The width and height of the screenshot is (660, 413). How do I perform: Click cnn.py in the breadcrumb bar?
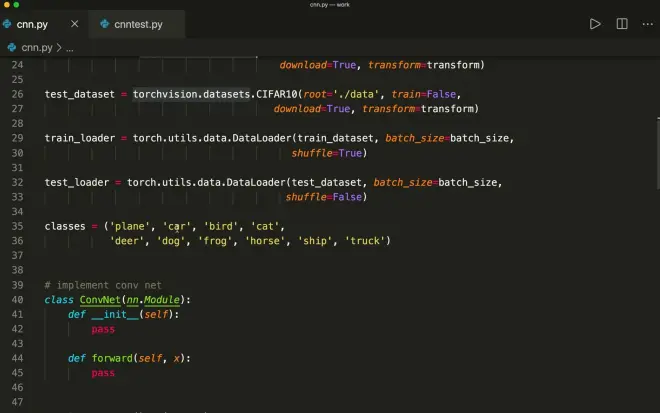click(x=37, y=48)
